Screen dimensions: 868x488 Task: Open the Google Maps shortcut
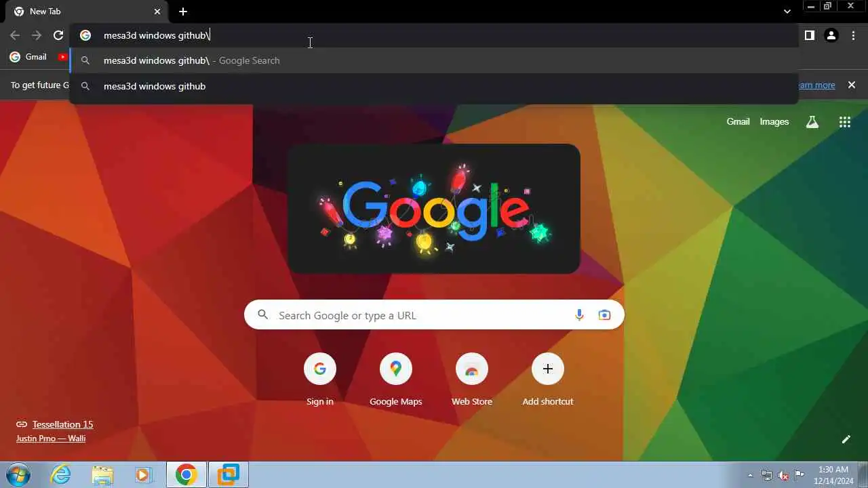(396, 380)
